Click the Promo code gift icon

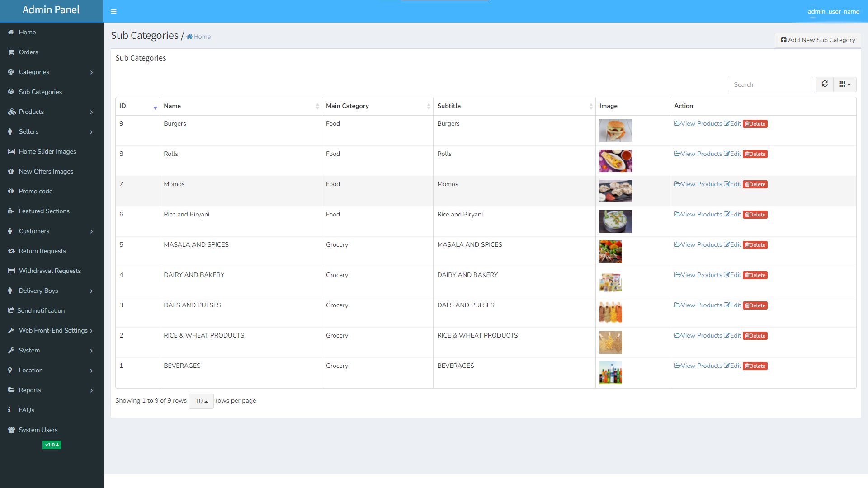coord(11,191)
